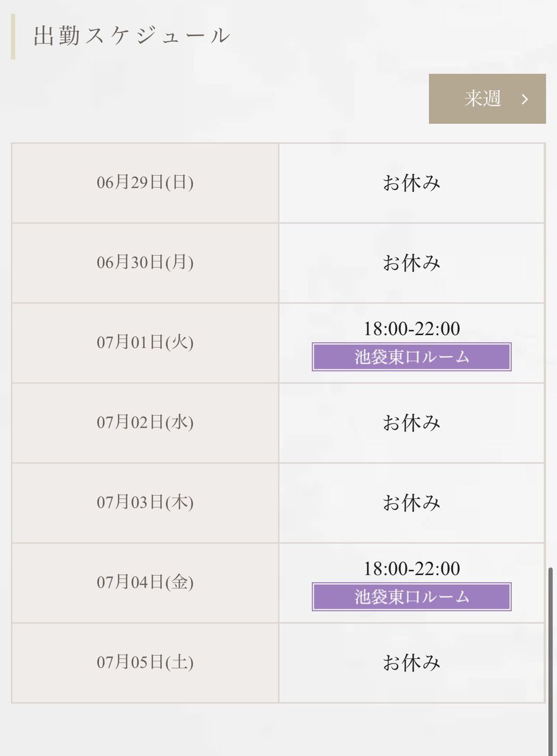Viewport: 557px width, 756px height.
Task: Click the 07月01日(火) date cell
Action: (x=145, y=343)
